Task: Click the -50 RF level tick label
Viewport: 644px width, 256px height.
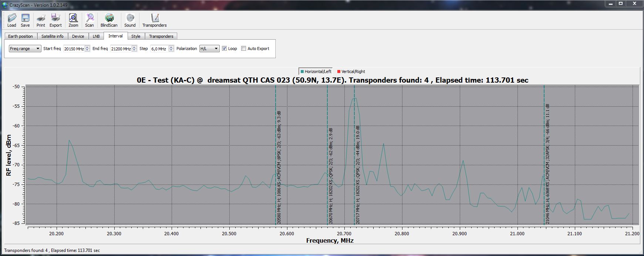Action: point(16,87)
